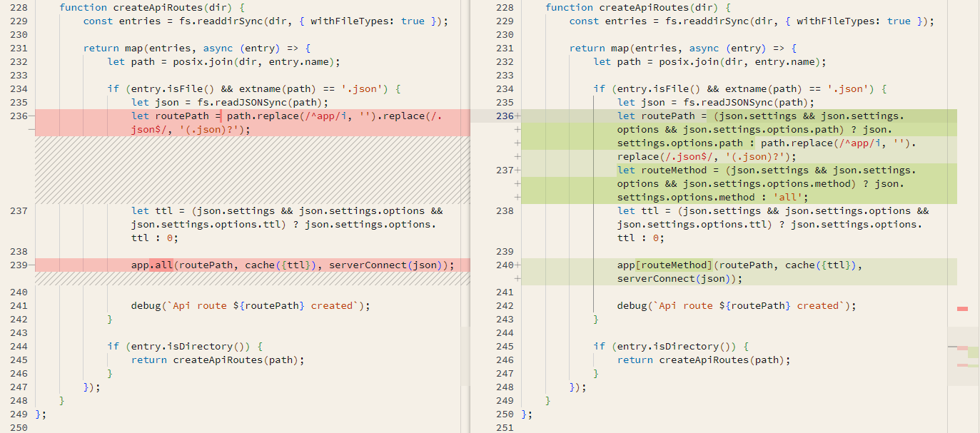Click 'debug(`Api route' line in right pane

tap(737, 305)
